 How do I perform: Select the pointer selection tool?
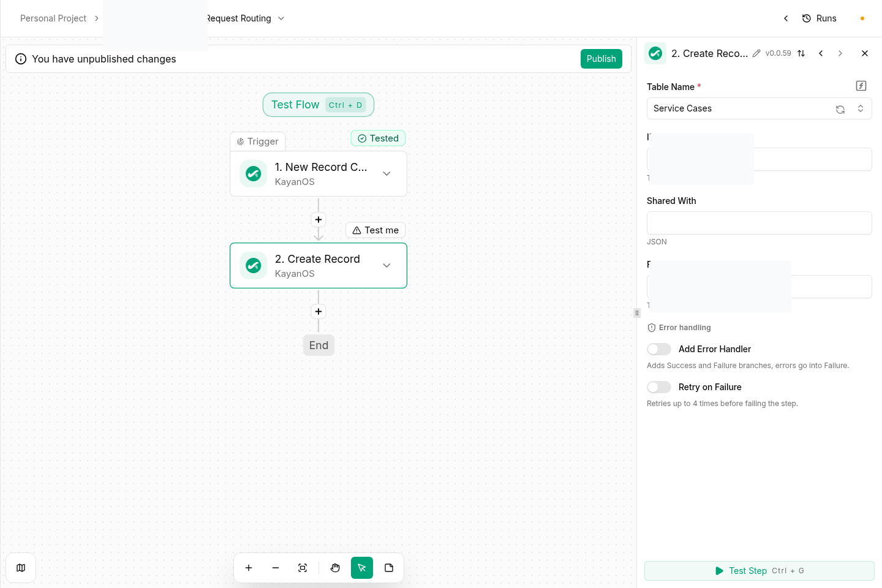362,568
